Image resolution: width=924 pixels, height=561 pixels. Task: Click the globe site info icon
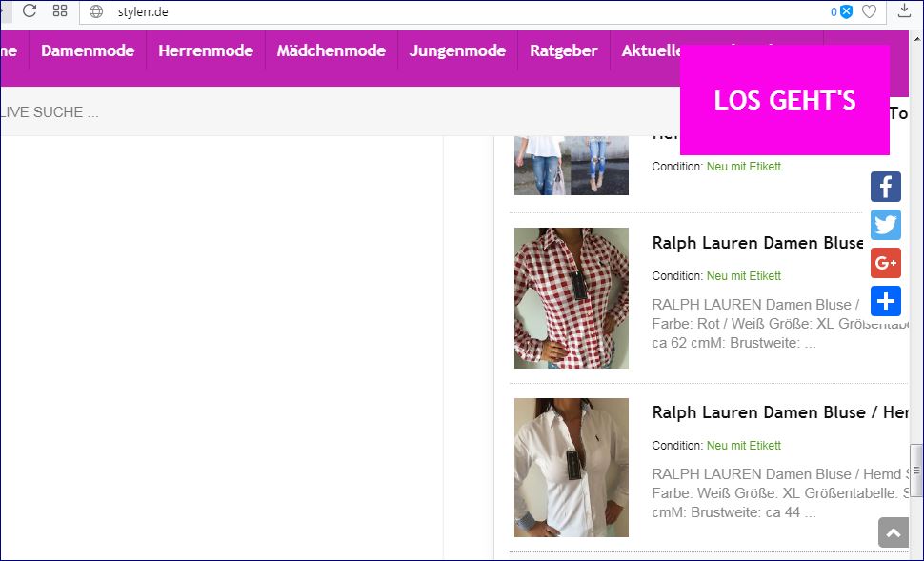(96, 11)
